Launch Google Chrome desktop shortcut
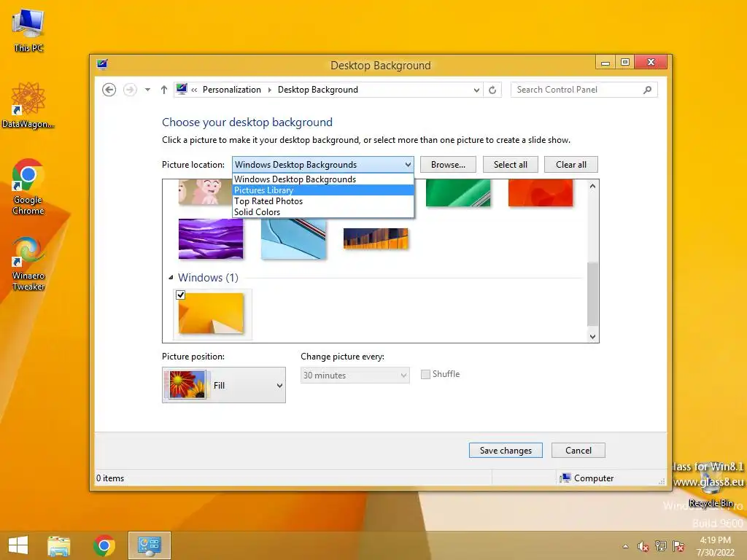 pyautogui.click(x=28, y=187)
